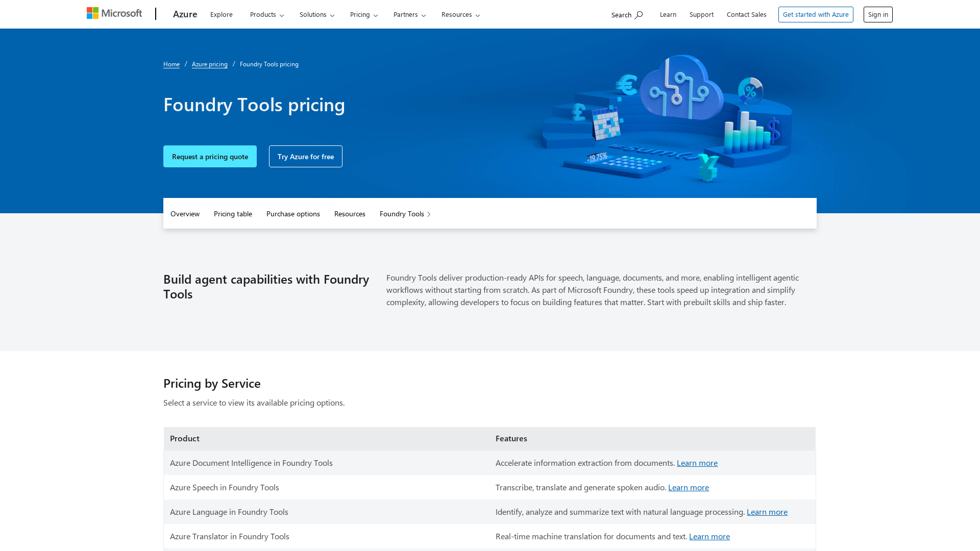This screenshot has width=980, height=551.
Task: Expand the Products dropdown menu
Action: coord(266,15)
